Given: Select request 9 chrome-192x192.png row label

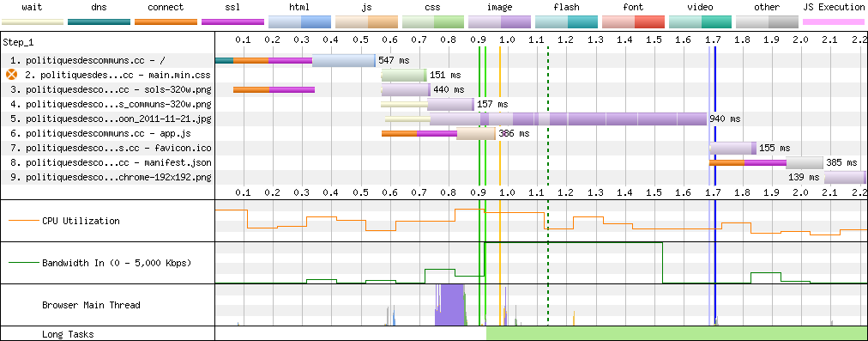Looking at the screenshot, I should click(111, 177).
